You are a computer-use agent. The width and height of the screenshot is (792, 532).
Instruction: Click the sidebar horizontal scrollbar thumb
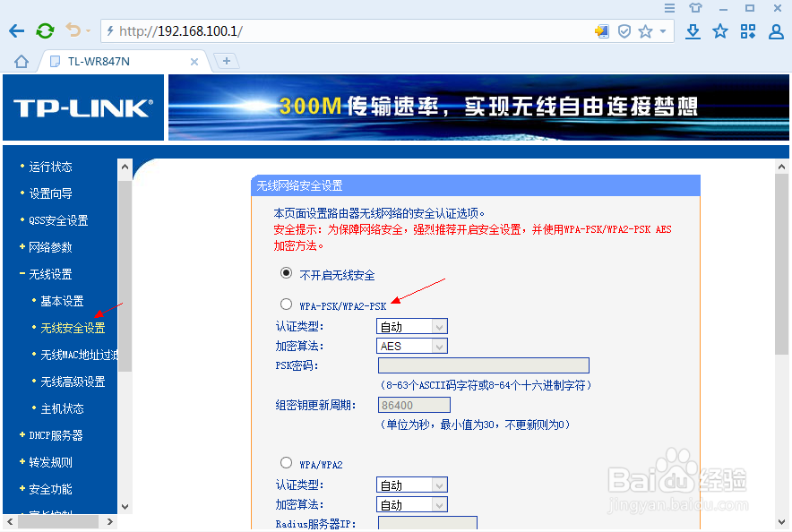click(58, 522)
